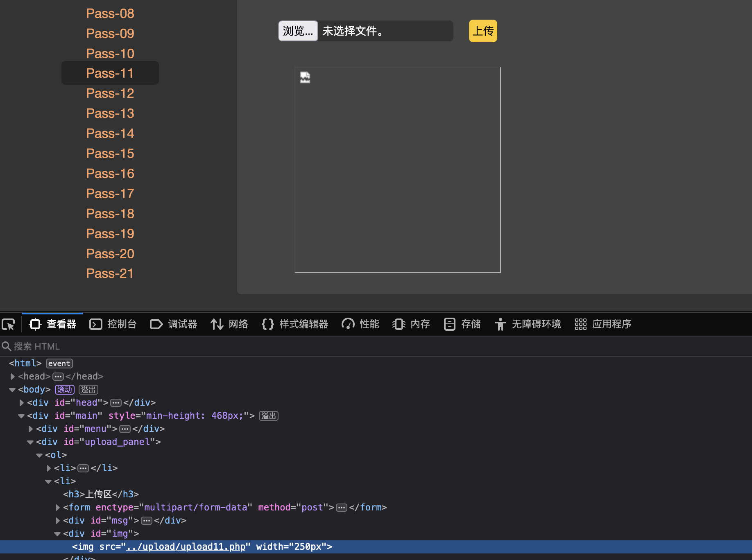Open the Pass-19 menu link
The image size is (752, 560).
click(x=110, y=234)
